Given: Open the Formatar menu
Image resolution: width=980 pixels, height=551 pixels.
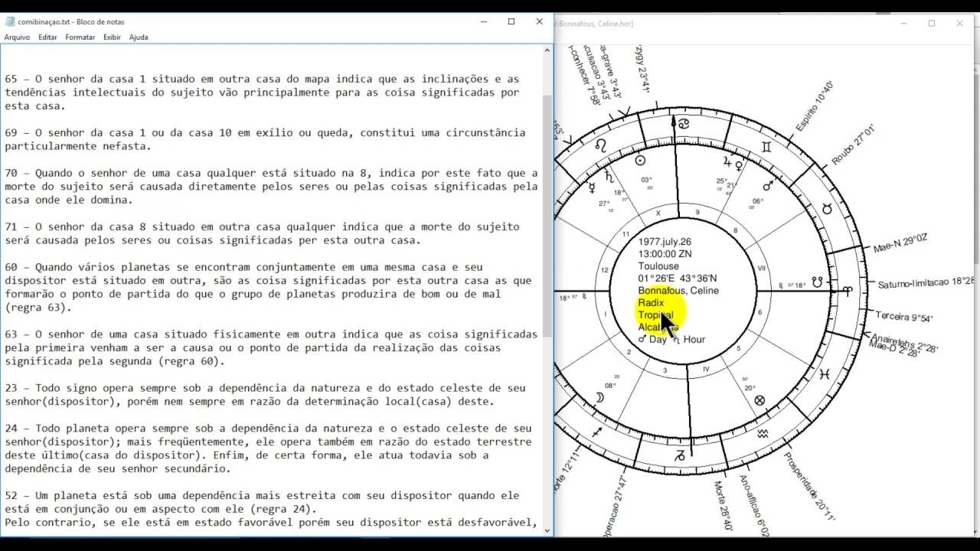Looking at the screenshot, I should click(80, 37).
